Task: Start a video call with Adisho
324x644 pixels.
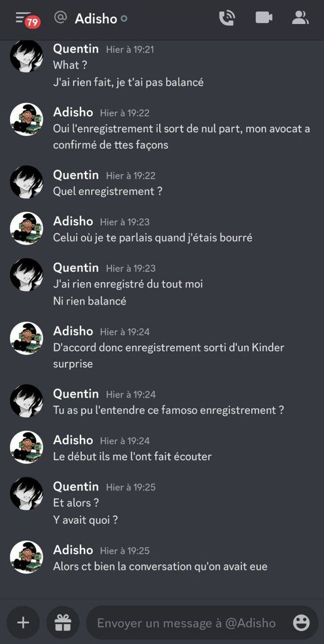Action: [x=264, y=18]
